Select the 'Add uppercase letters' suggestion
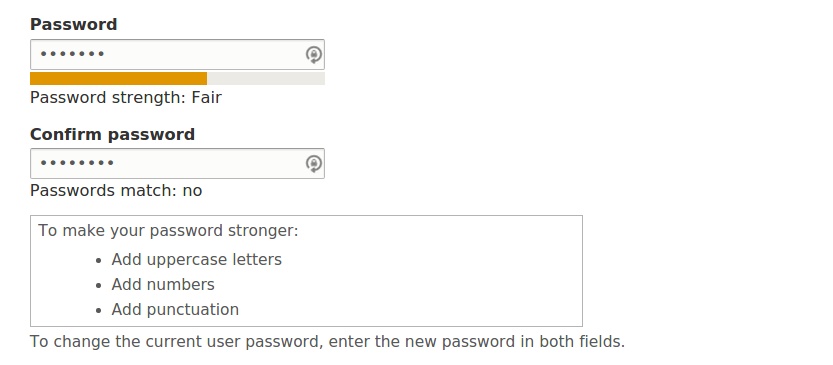The width and height of the screenshot is (833, 365). tap(197, 260)
